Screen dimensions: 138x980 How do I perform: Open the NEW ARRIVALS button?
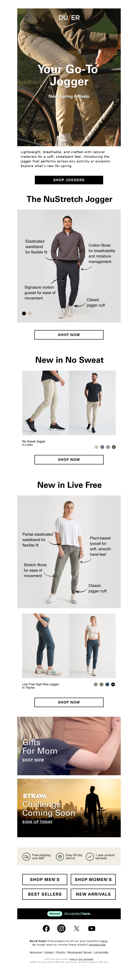pyautogui.click(x=93, y=894)
